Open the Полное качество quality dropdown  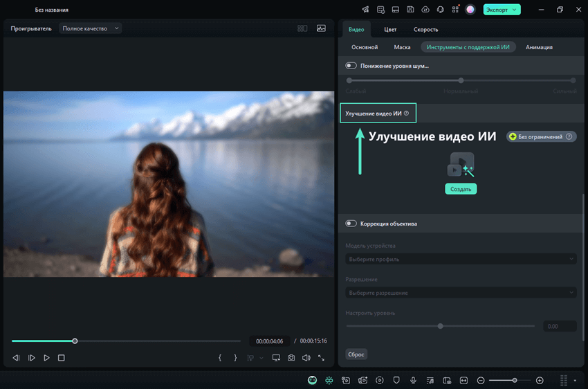(91, 28)
